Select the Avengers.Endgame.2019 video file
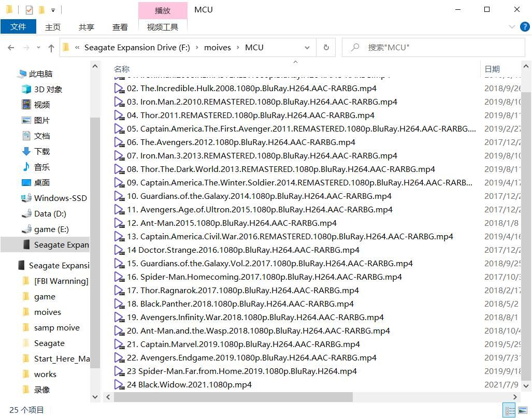Screen dimensions: 532x418 point(251,358)
